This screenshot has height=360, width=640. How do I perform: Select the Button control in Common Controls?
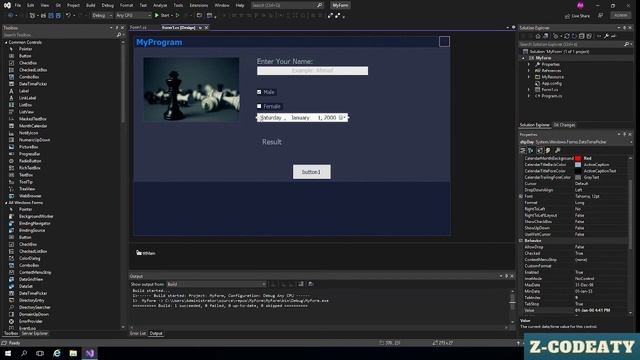tap(25, 56)
